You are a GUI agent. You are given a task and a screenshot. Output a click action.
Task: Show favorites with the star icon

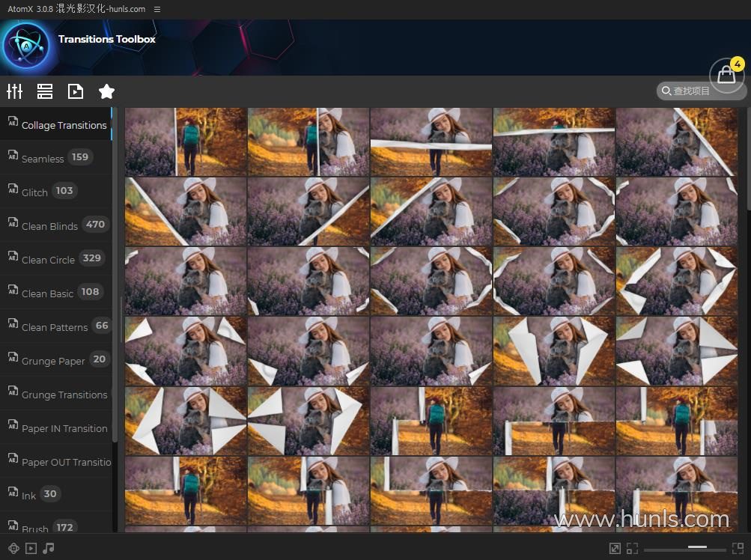pos(106,91)
